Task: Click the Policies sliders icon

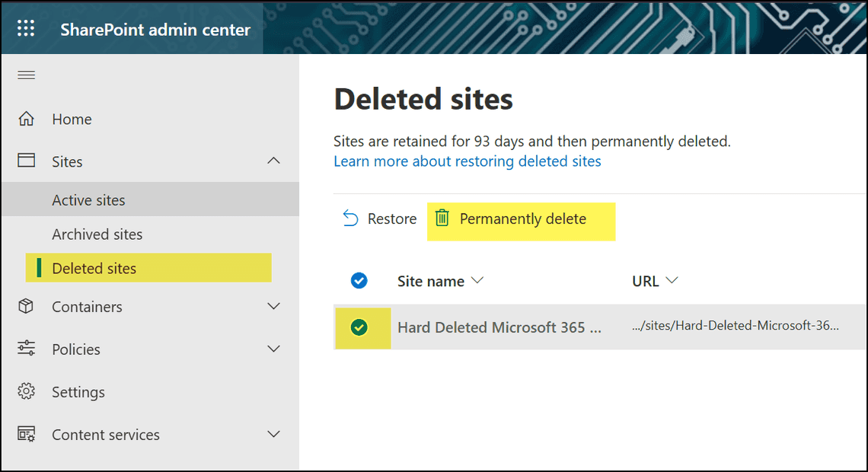Action: point(26,348)
